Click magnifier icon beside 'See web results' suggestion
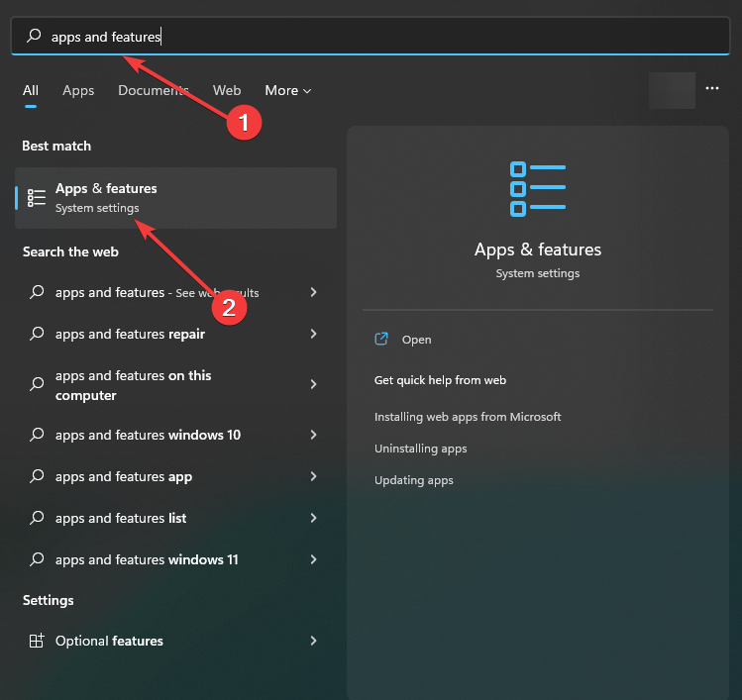 pyautogui.click(x=37, y=292)
